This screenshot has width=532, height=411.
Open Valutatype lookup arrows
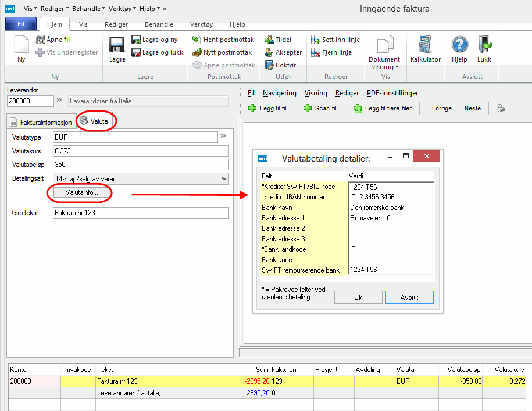tap(223, 137)
